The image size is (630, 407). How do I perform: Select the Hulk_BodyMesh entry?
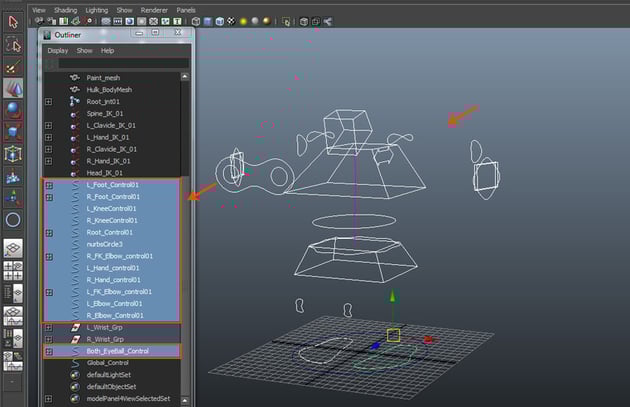[x=109, y=89]
